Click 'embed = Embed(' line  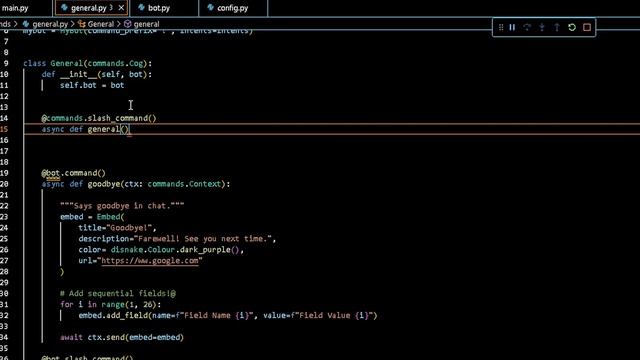pos(92,217)
